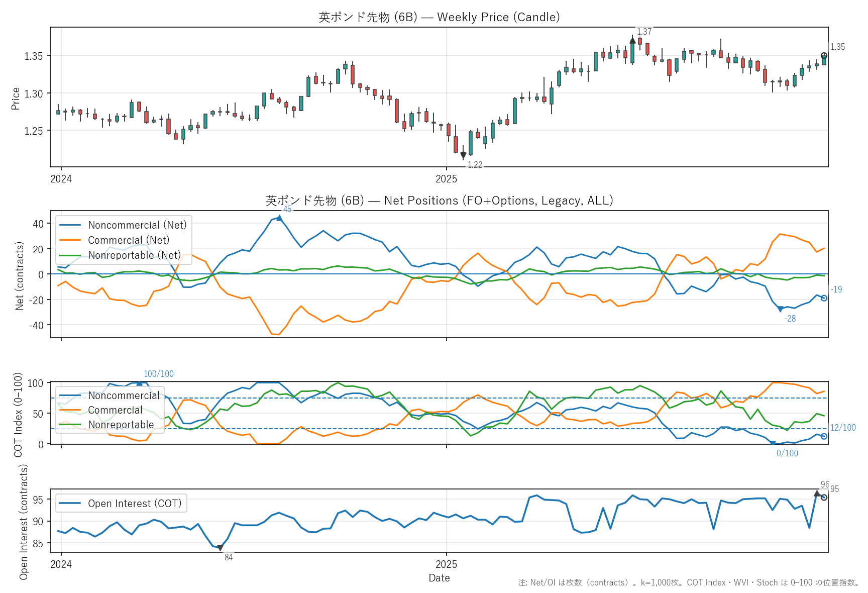868x593 pixels.
Task: Click the 2025 tick label under the price chart
Action: 446,179
